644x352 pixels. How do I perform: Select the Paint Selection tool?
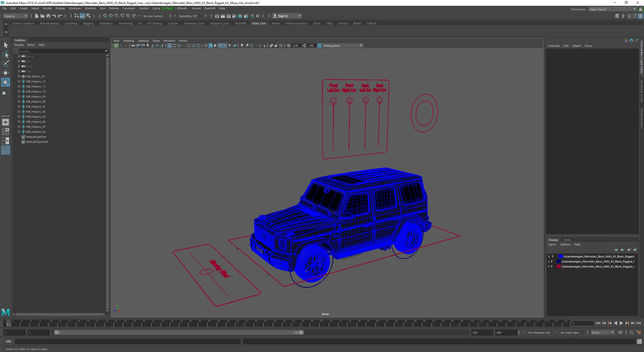click(x=6, y=63)
